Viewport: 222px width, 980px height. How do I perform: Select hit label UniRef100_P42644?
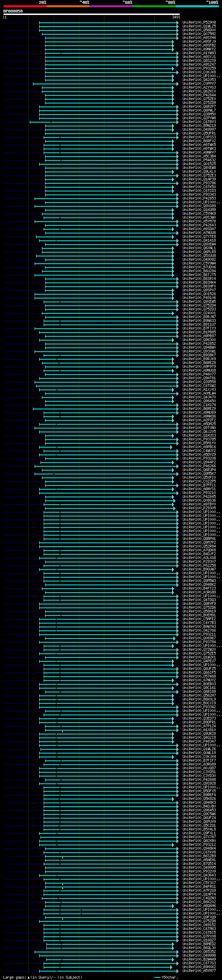coord(199,96)
